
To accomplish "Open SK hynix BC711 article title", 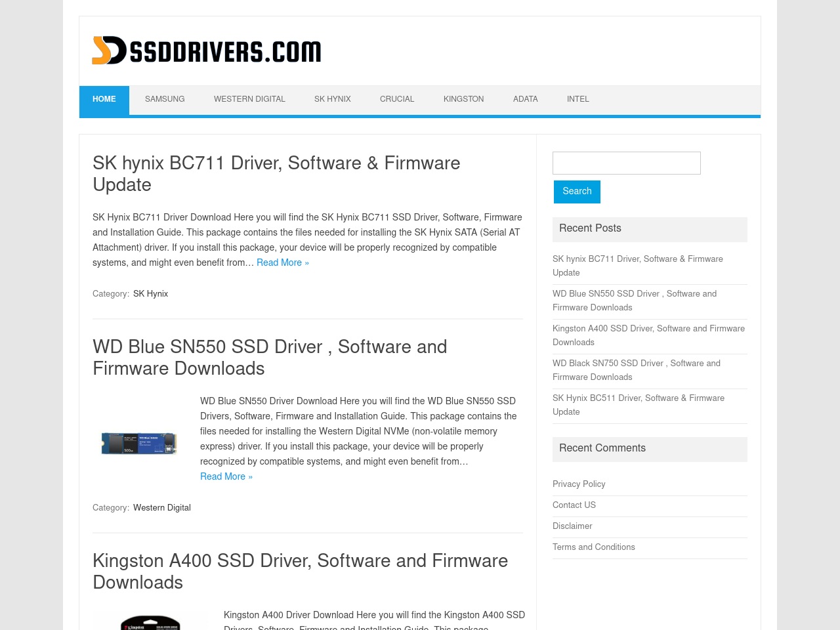I will pyautogui.click(x=276, y=175).
